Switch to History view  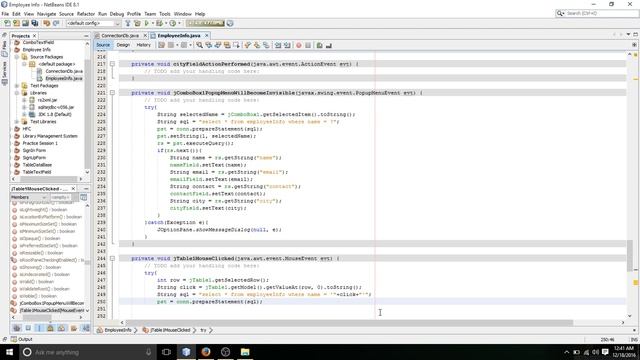(143, 45)
